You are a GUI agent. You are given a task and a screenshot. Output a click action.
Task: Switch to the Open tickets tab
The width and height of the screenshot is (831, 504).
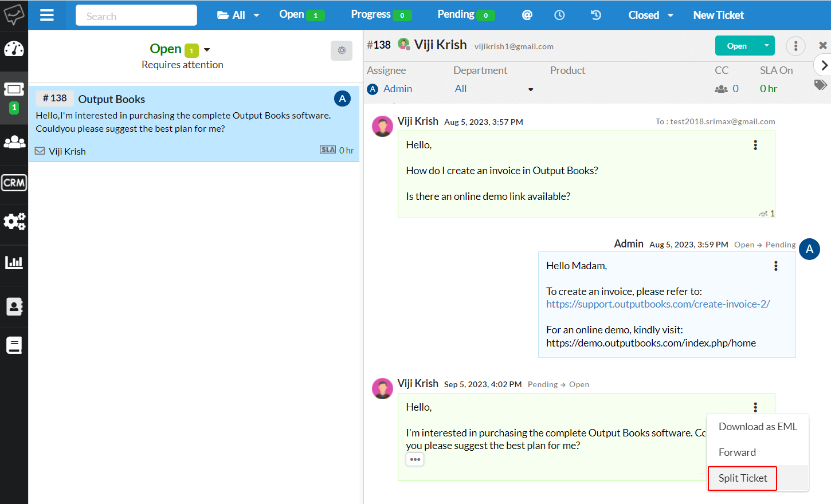point(301,15)
